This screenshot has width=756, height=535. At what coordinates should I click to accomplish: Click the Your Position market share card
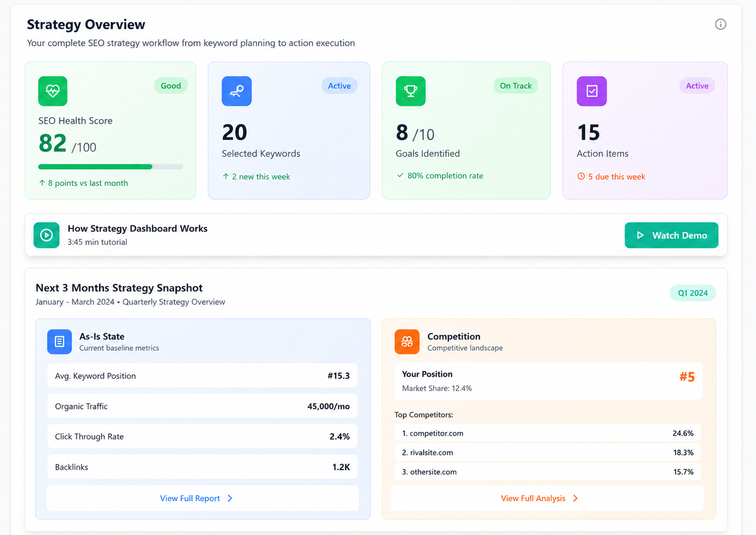[x=549, y=381]
